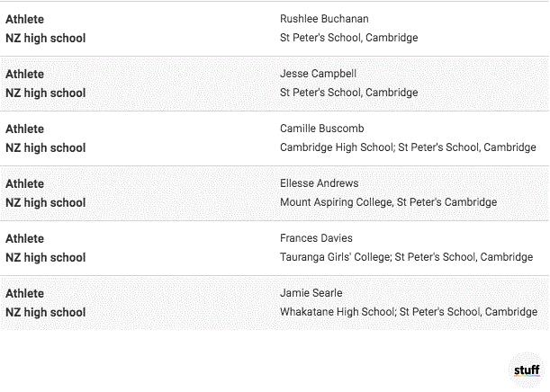This screenshot has width=550, height=392.
Task: Select the name Ellesse Andrews
Action: click(x=319, y=183)
